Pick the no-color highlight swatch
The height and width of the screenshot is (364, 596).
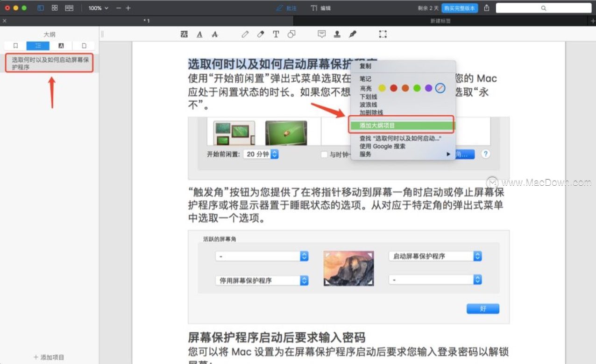coord(440,88)
